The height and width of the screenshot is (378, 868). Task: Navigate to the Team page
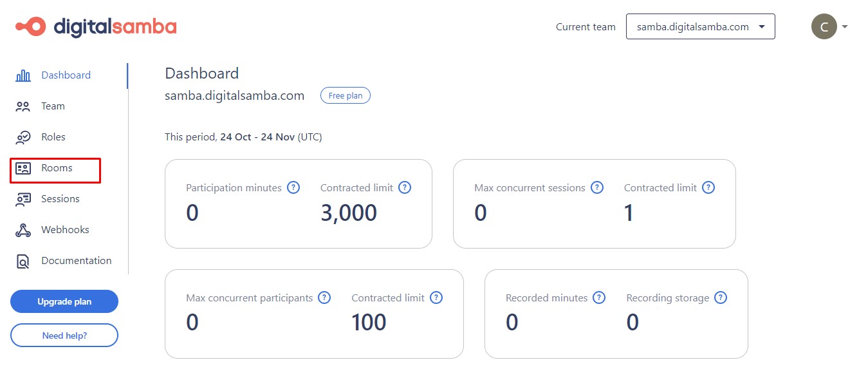[53, 106]
